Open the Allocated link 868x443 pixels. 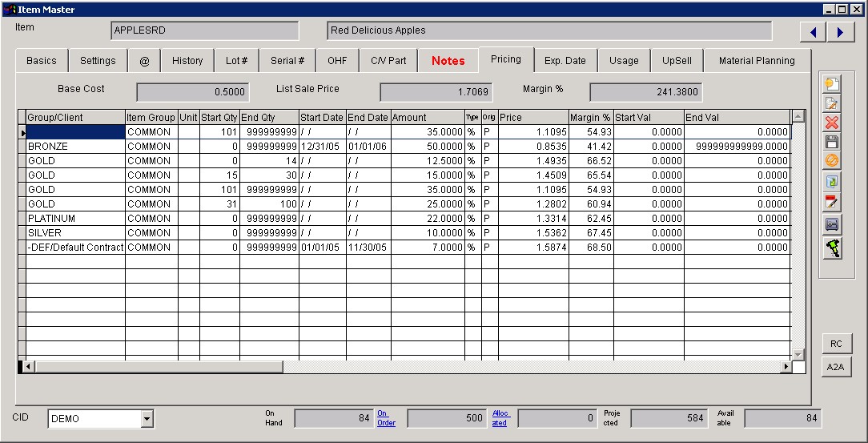point(499,418)
